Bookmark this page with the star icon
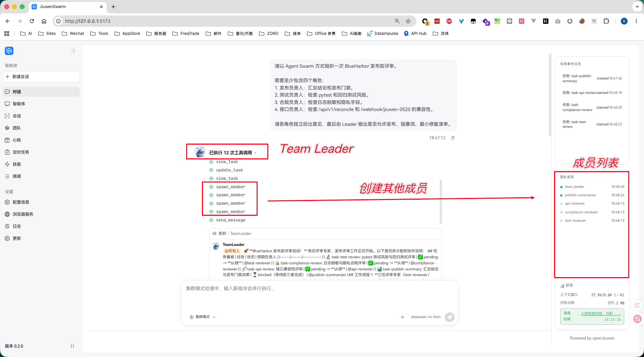Image resolution: width=644 pixels, height=357 pixels. [x=408, y=21]
